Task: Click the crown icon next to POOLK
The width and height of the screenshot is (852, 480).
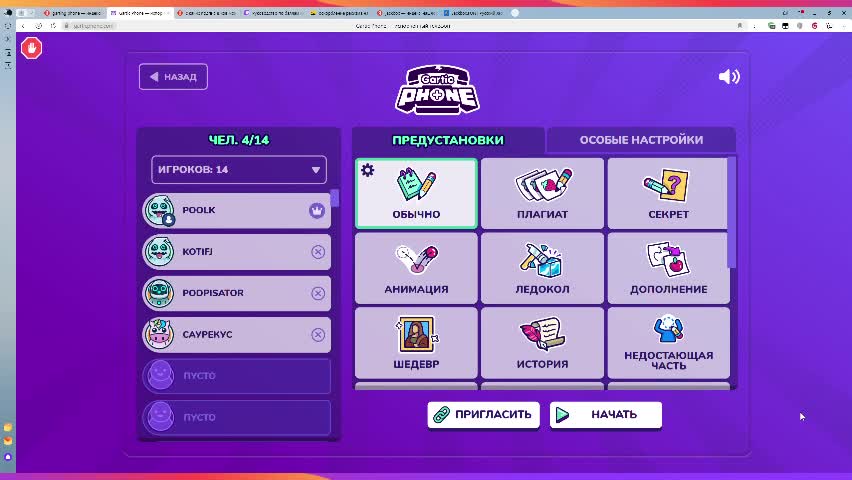Action: [x=317, y=210]
